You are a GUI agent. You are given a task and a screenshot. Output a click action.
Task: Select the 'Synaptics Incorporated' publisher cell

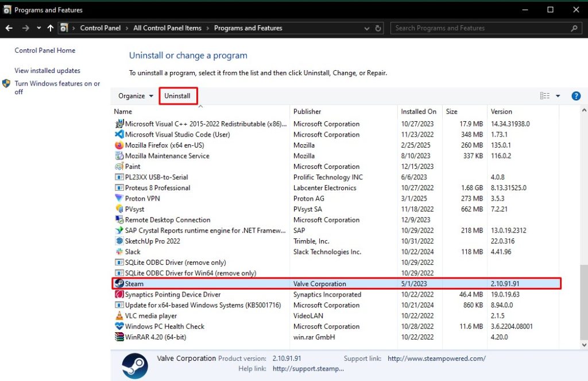coord(327,294)
